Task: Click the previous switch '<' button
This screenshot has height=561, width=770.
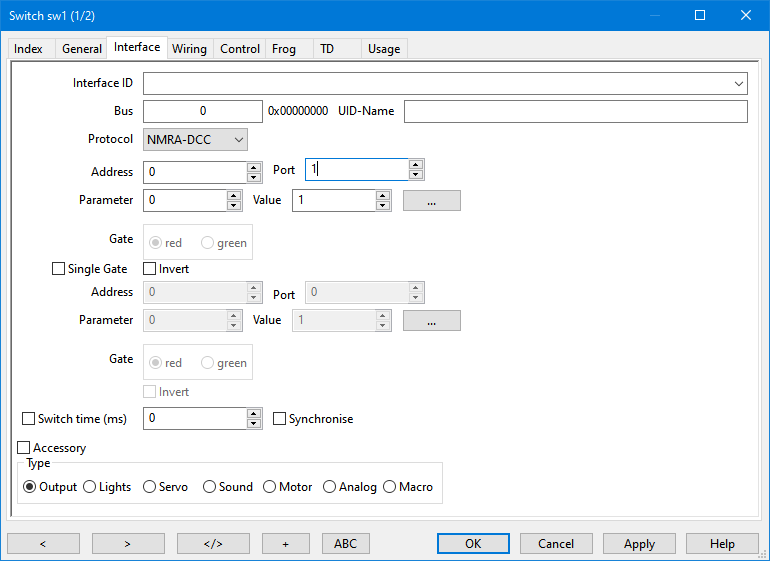Action: pos(43,543)
